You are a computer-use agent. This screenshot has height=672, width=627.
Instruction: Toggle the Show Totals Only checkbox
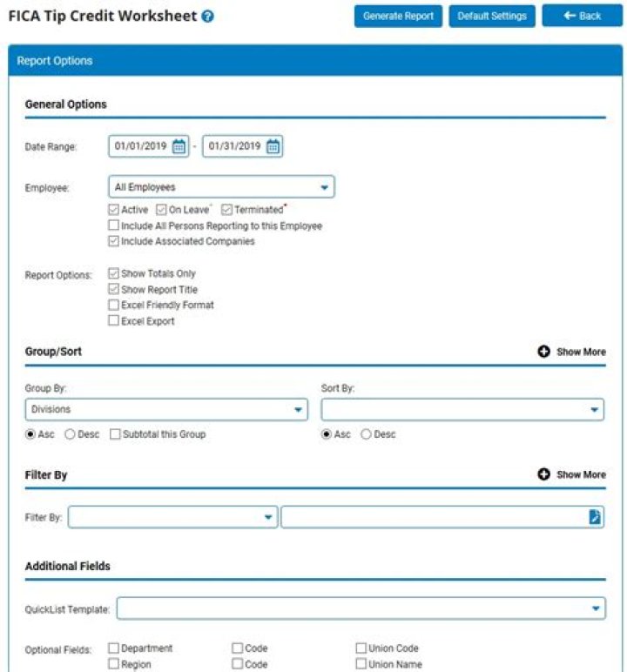114,273
